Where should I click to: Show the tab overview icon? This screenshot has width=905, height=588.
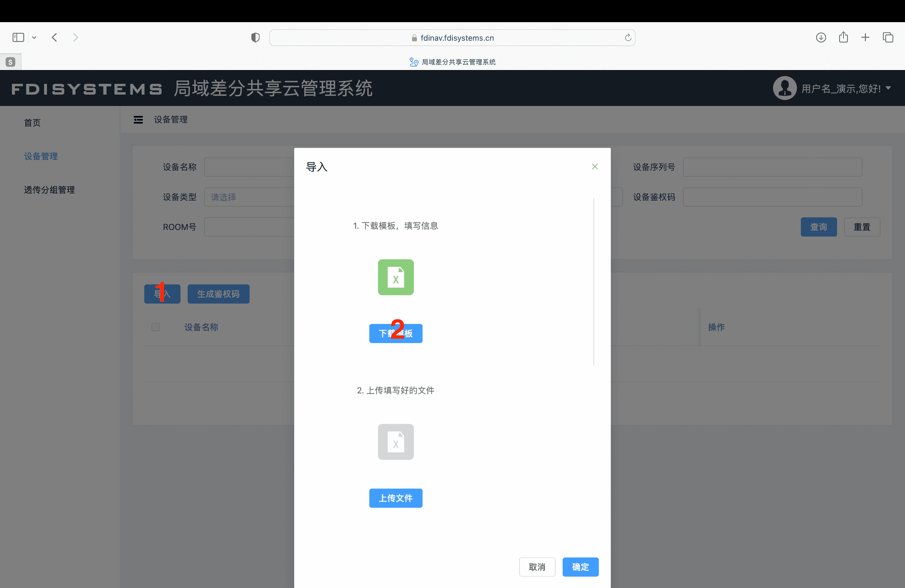click(888, 37)
